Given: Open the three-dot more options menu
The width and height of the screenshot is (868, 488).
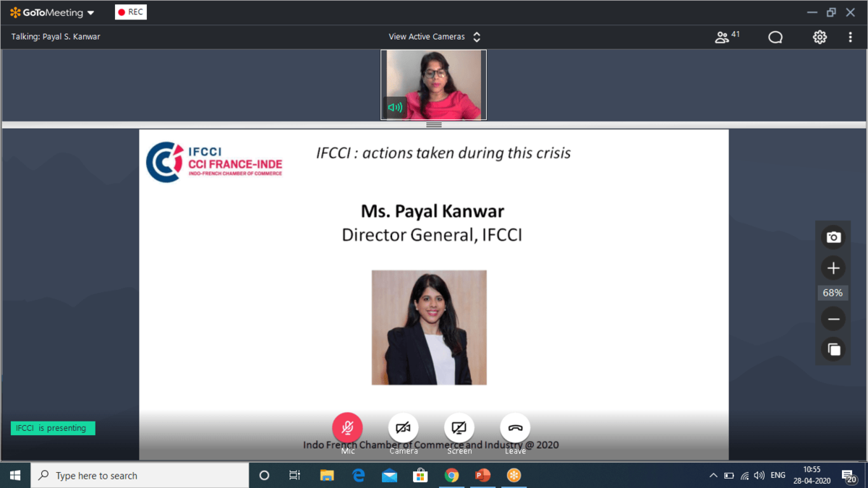Looking at the screenshot, I should (851, 37).
